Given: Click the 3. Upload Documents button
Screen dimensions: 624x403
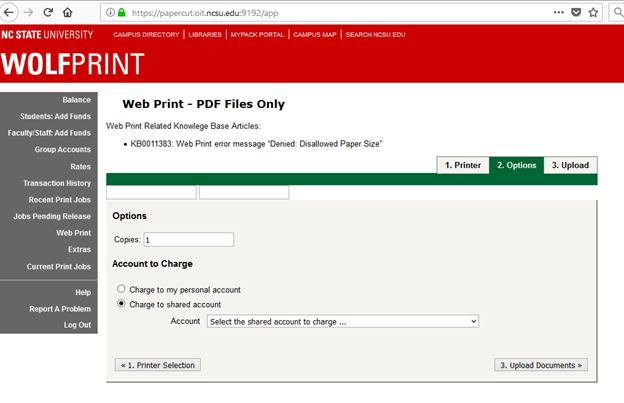Looking at the screenshot, I should click(x=540, y=365).
